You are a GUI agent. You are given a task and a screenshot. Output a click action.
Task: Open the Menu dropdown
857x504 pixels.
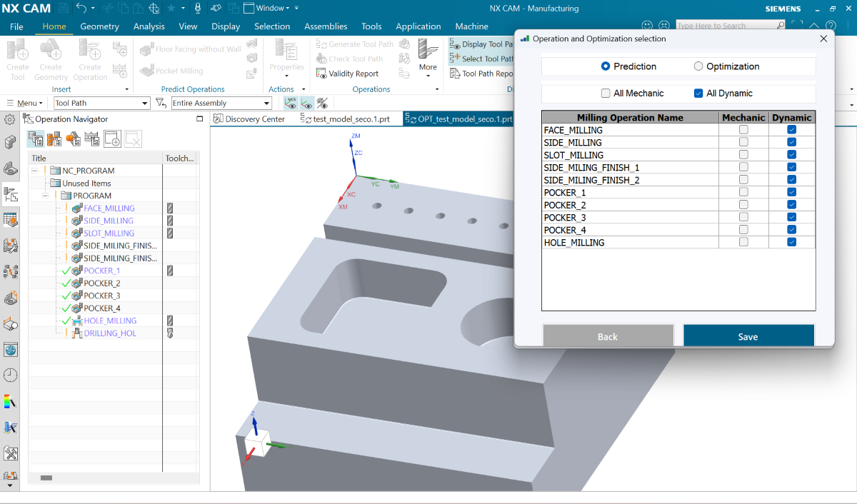[25, 103]
